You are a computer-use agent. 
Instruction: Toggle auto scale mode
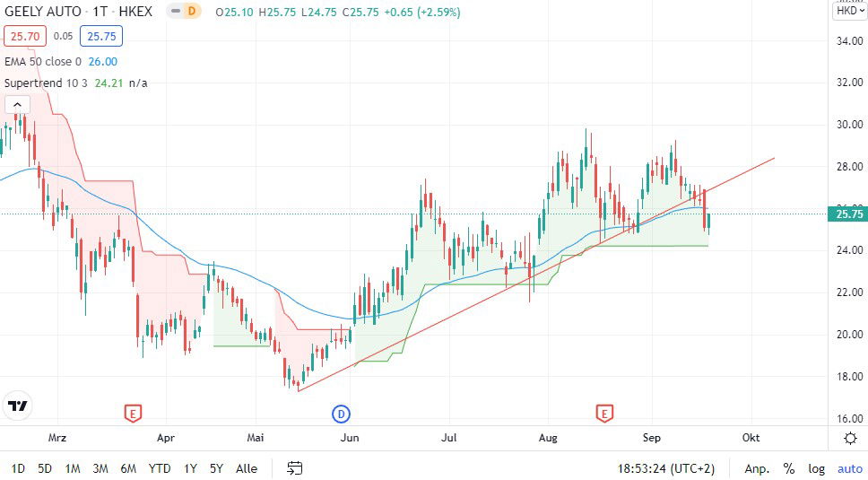click(850, 469)
